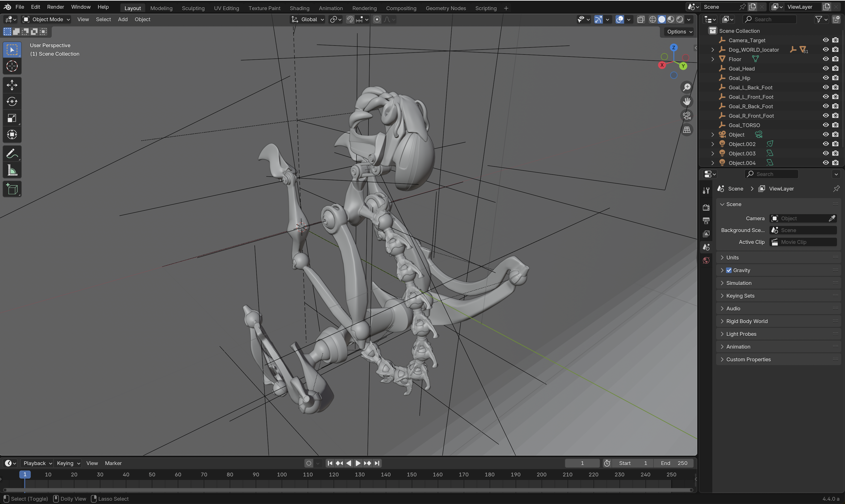Viewport: 845px width, 504px height.
Task: Toggle the Gravity checkbox
Action: click(x=729, y=270)
